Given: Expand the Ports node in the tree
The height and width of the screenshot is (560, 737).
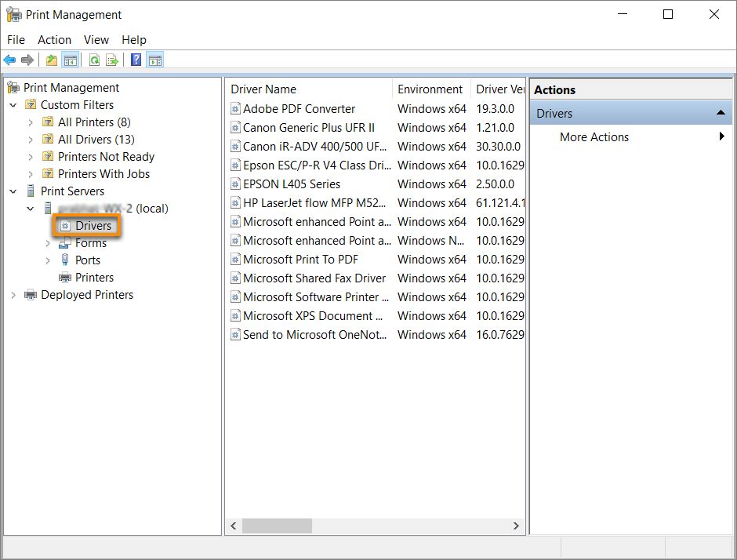Looking at the screenshot, I should [x=47, y=260].
